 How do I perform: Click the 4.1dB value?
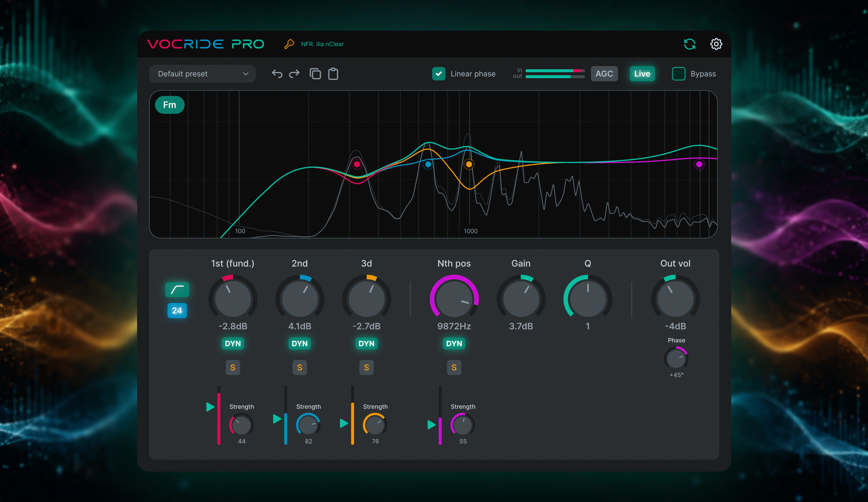(299, 326)
